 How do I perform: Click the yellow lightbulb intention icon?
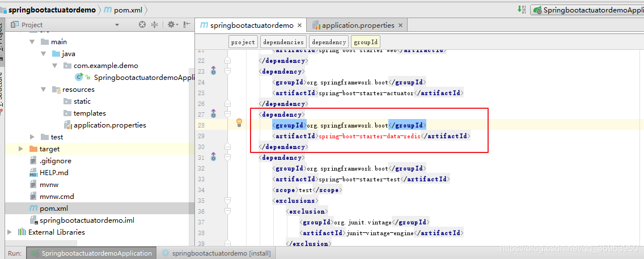[239, 123]
